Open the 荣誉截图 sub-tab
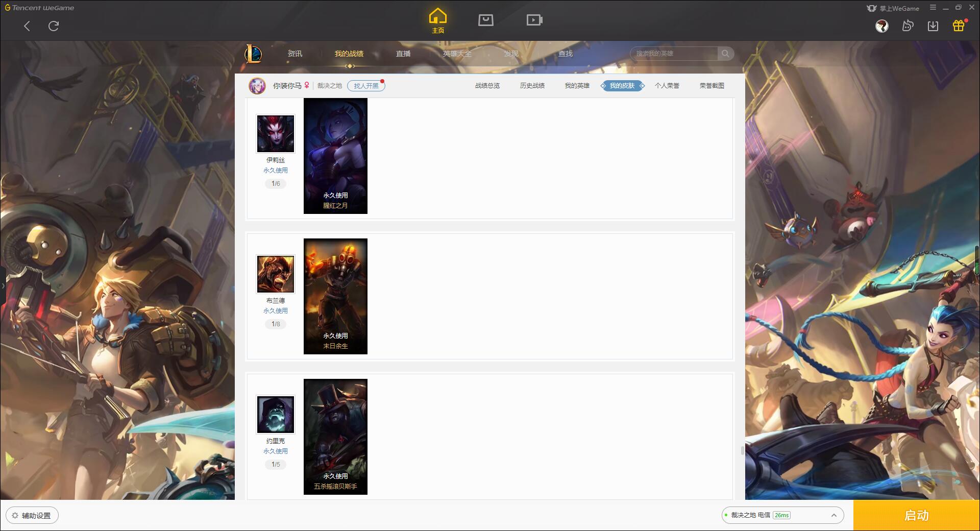Viewport: 980px width, 531px height. pyautogui.click(x=712, y=86)
